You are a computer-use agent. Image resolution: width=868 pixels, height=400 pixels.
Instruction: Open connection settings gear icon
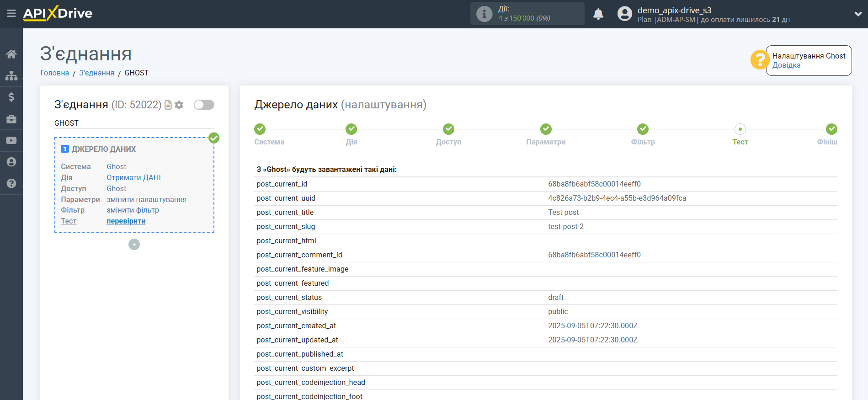pyautogui.click(x=179, y=105)
